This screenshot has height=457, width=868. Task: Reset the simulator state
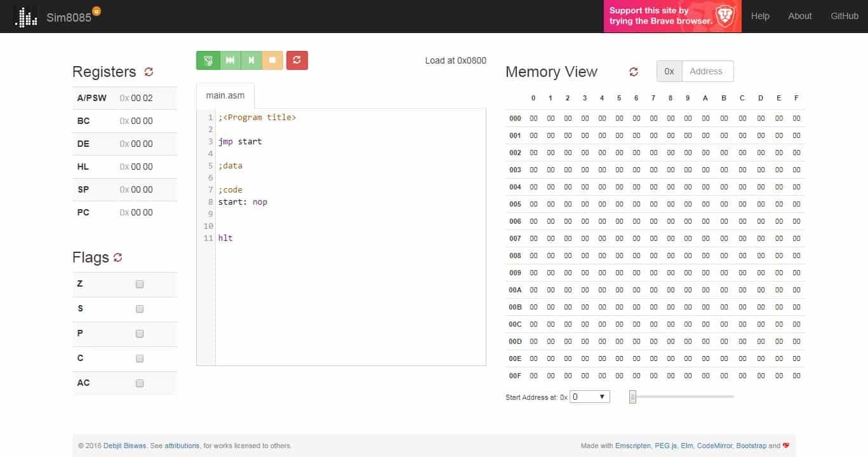pyautogui.click(x=297, y=60)
